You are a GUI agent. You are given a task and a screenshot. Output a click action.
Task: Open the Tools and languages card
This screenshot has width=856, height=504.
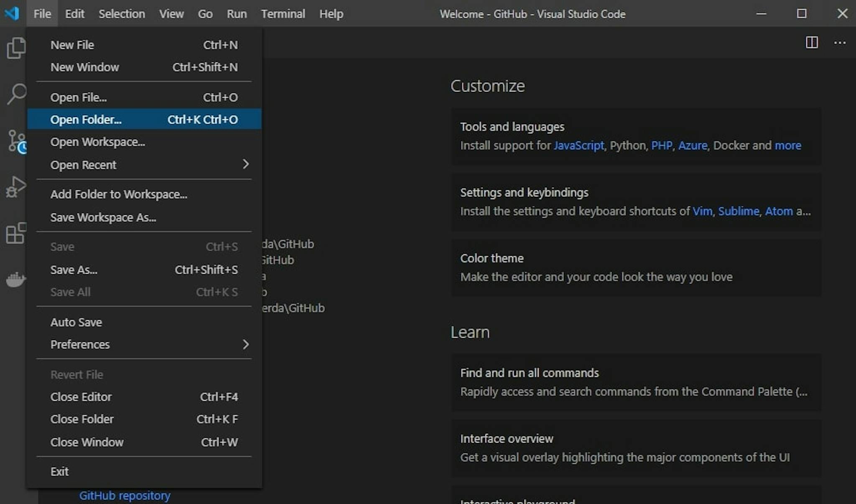(636, 136)
